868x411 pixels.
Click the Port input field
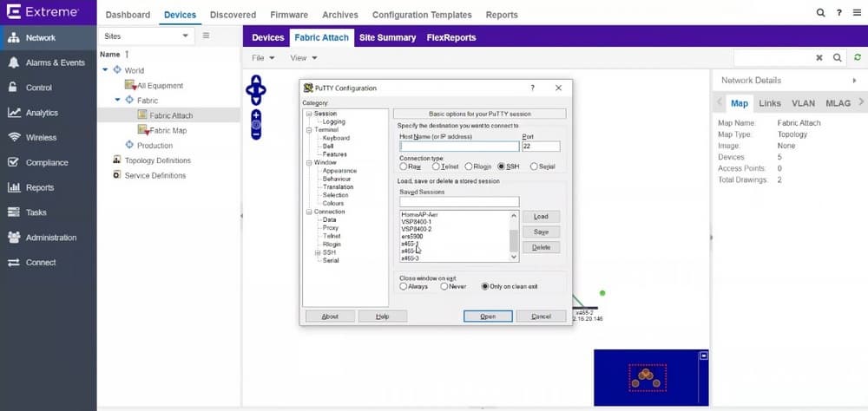click(541, 147)
